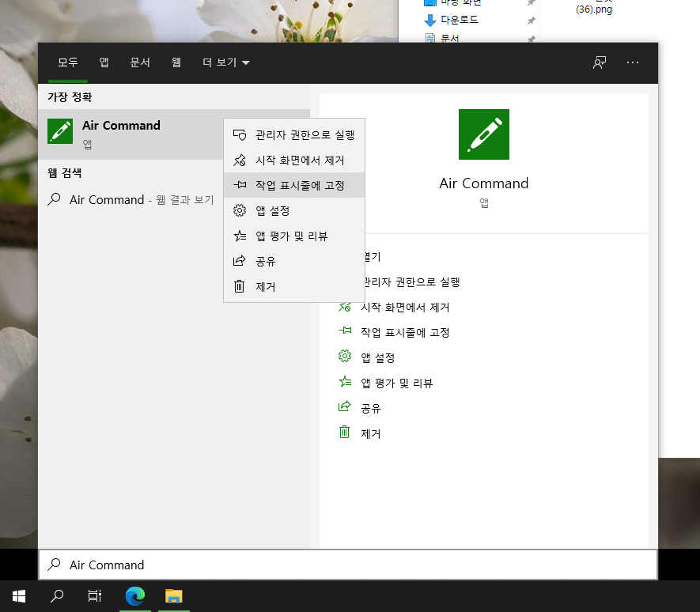Click green unpin icon in preview pane
Viewport: 700px width, 612px height.
(345, 307)
